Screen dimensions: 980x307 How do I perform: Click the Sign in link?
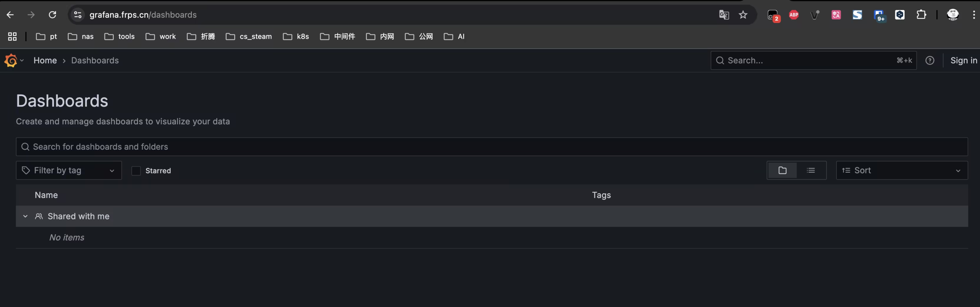click(x=964, y=60)
